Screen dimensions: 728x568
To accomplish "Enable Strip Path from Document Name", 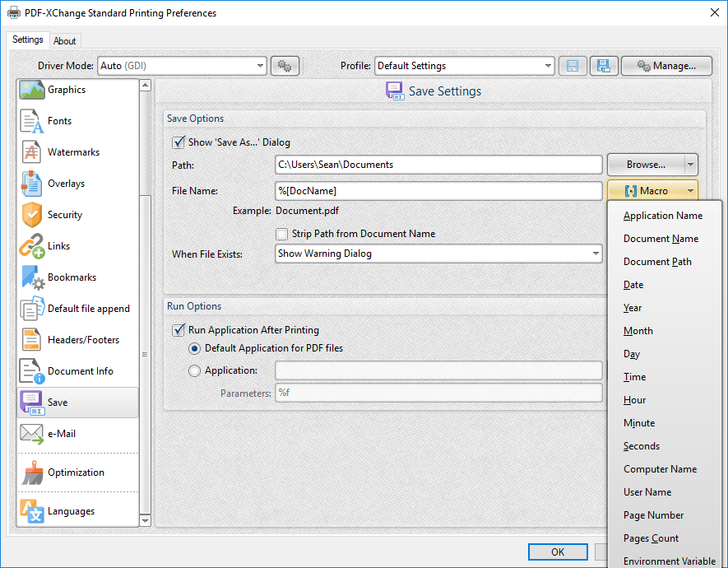I will point(282,234).
